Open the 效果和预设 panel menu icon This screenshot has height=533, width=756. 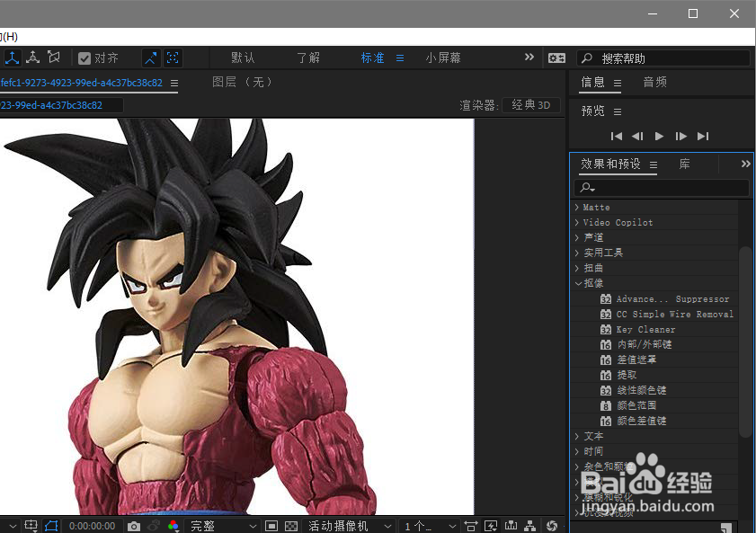coord(654,164)
